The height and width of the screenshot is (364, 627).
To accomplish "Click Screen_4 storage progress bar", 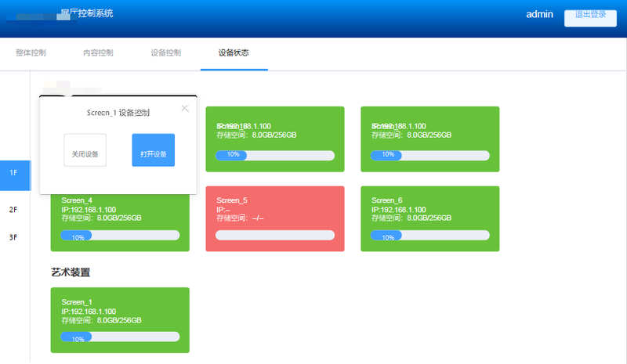I will 120,236.
